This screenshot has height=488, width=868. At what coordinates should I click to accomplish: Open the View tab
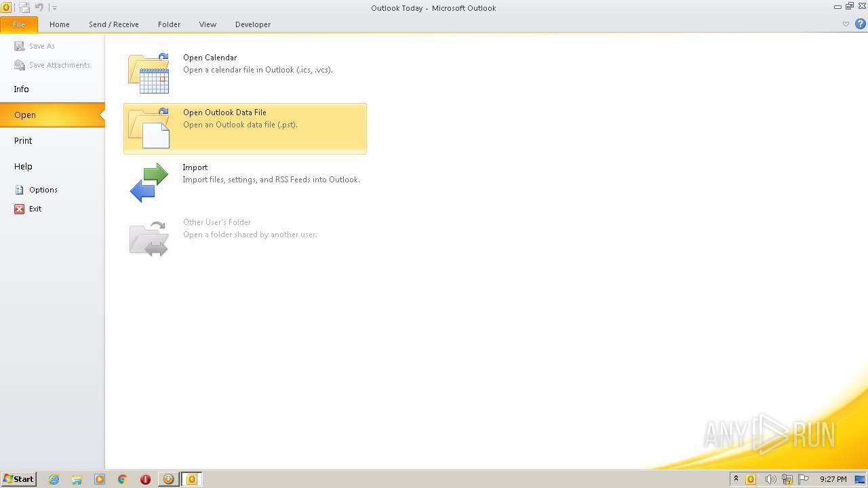208,24
